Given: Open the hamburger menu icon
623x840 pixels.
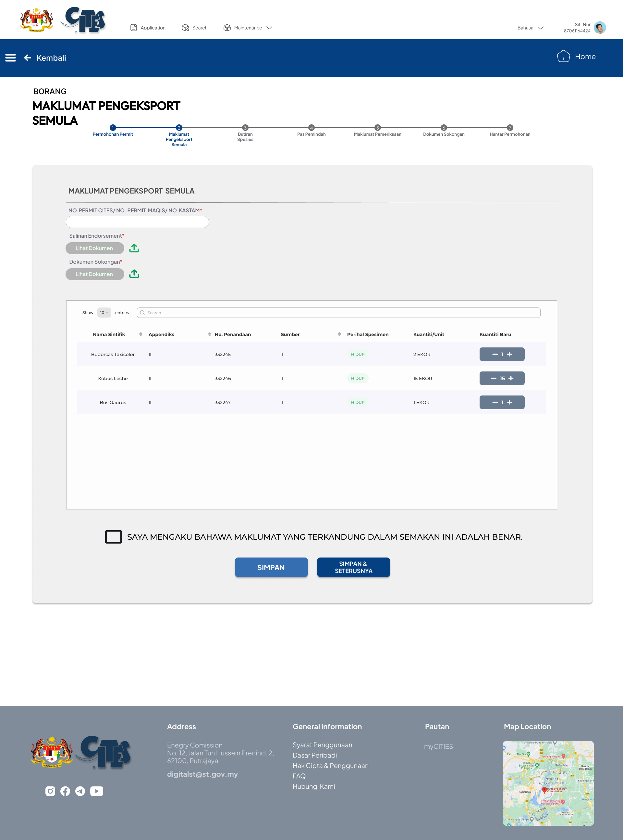Looking at the screenshot, I should (x=11, y=58).
